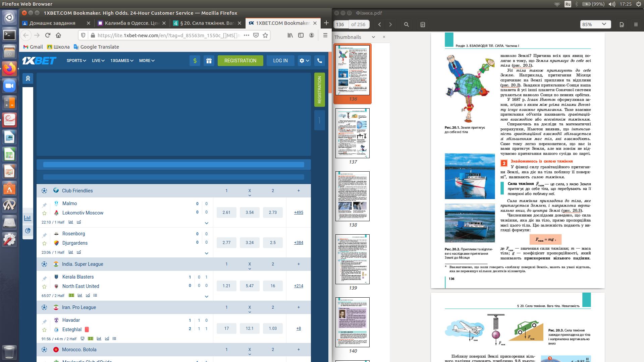Click the LOG IN button

point(280,61)
